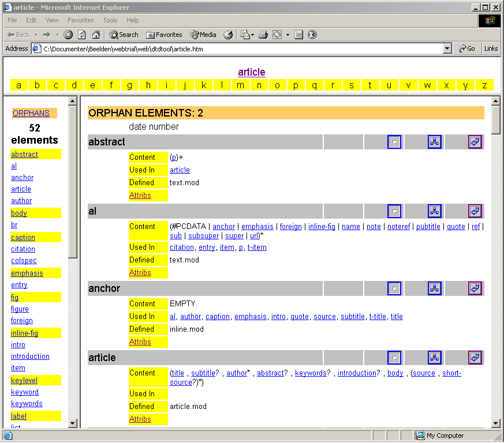This screenshot has height=443, width=504.
Task: Click the sidebar scrollbar thumb
Action: [73, 182]
